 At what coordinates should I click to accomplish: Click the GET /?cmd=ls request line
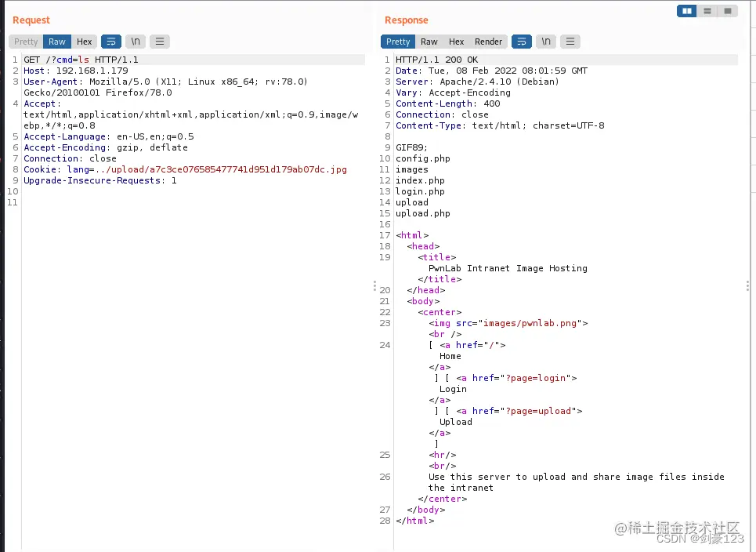click(x=81, y=60)
